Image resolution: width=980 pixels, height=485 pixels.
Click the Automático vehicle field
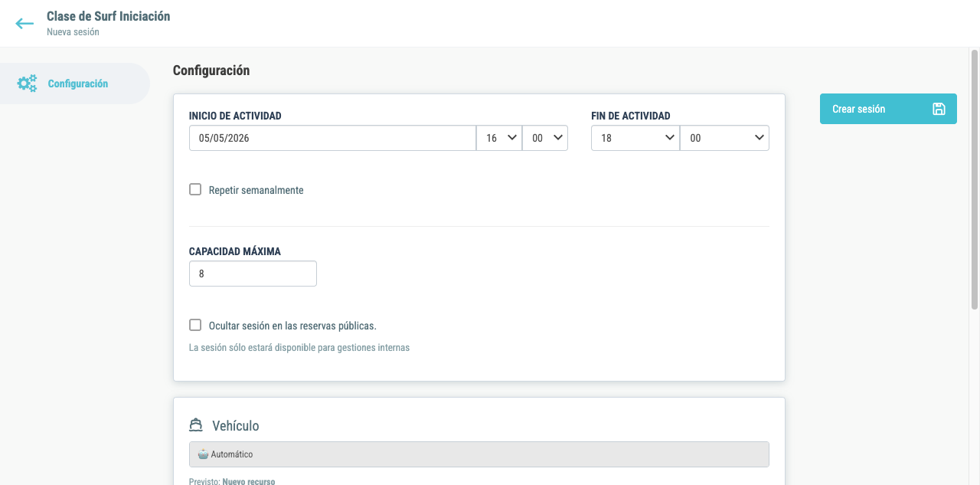479,454
